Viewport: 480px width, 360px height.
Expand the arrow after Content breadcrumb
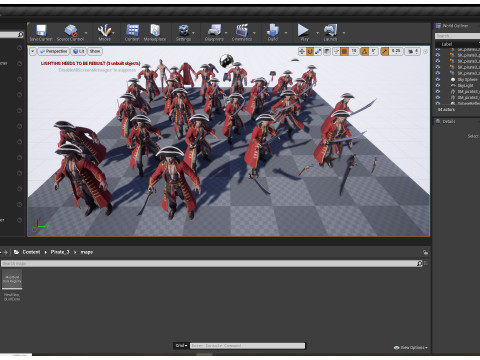pyautogui.click(x=46, y=252)
